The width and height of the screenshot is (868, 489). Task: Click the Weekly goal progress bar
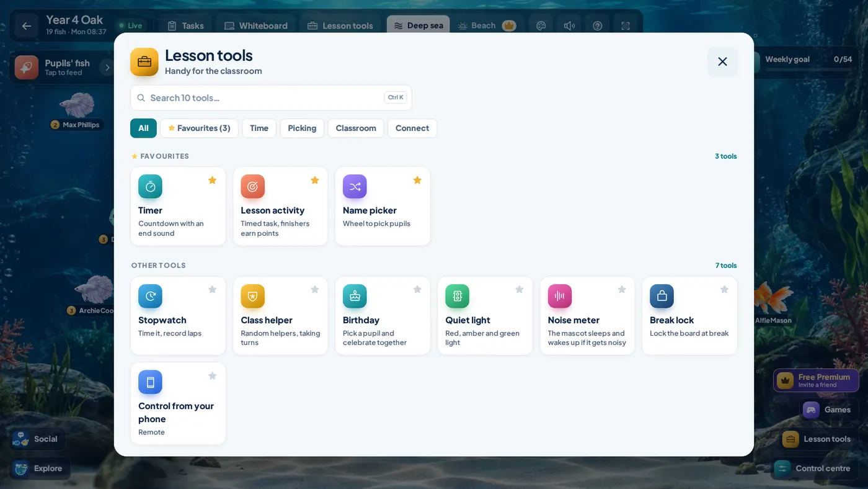pyautogui.click(x=808, y=70)
